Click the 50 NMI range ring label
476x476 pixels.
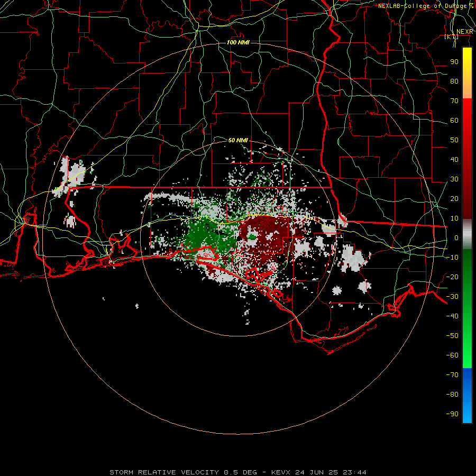tap(238, 140)
